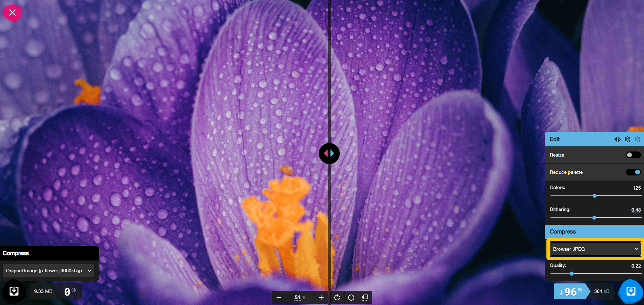The width and height of the screenshot is (644, 305).
Task: Click the Dithering: label
Action: (560, 209)
